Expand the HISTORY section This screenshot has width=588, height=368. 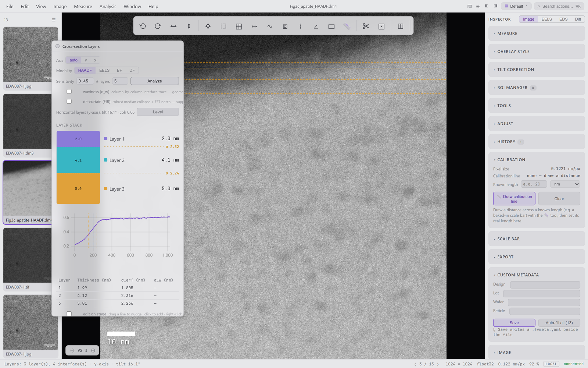537,142
